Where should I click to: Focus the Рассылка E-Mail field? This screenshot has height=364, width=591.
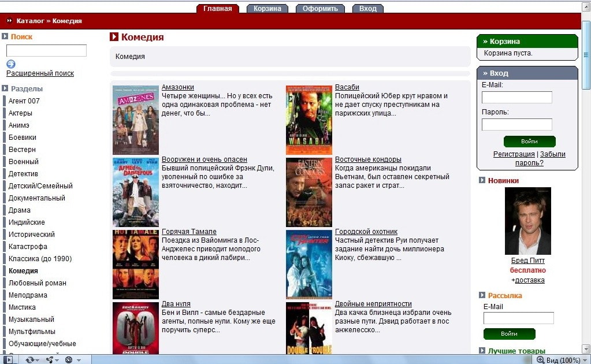[x=519, y=318]
